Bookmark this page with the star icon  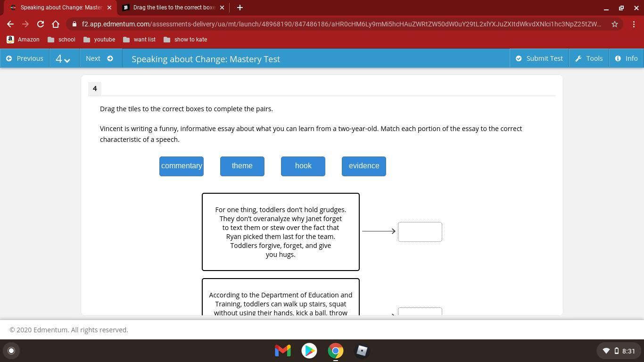point(614,24)
